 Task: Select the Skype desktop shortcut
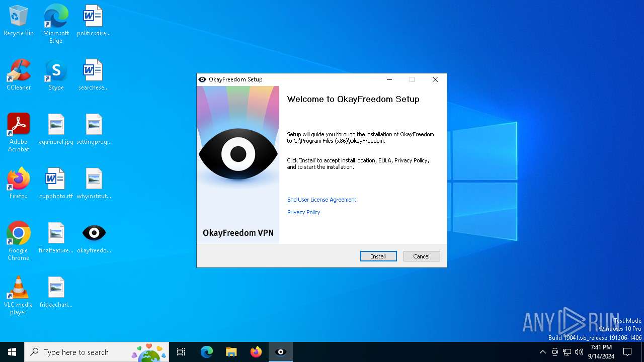56,75
